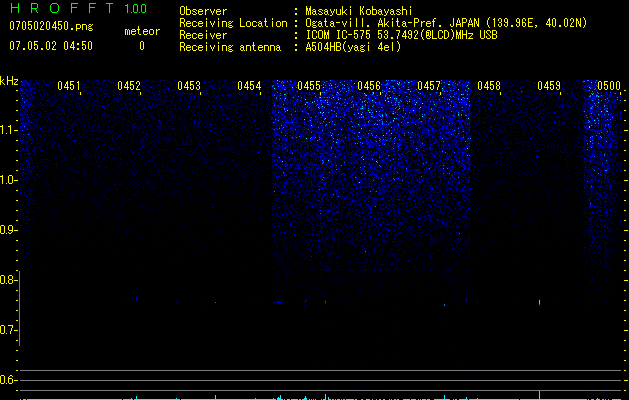Screen dimensions: 629x400
Task: Select the filename 0705020450.png
Action: click(51, 26)
